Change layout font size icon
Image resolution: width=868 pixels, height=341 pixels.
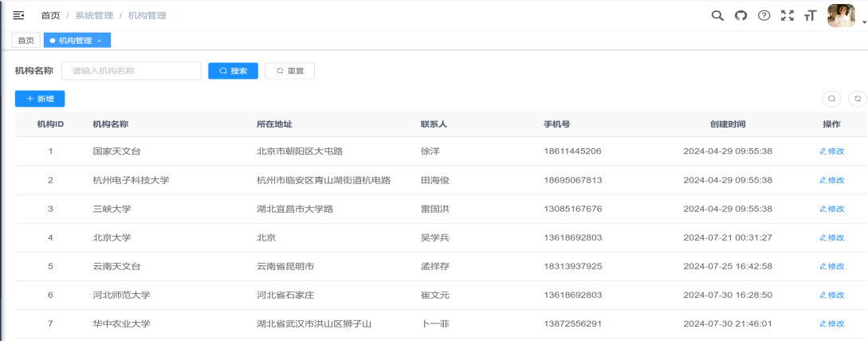coord(811,15)
